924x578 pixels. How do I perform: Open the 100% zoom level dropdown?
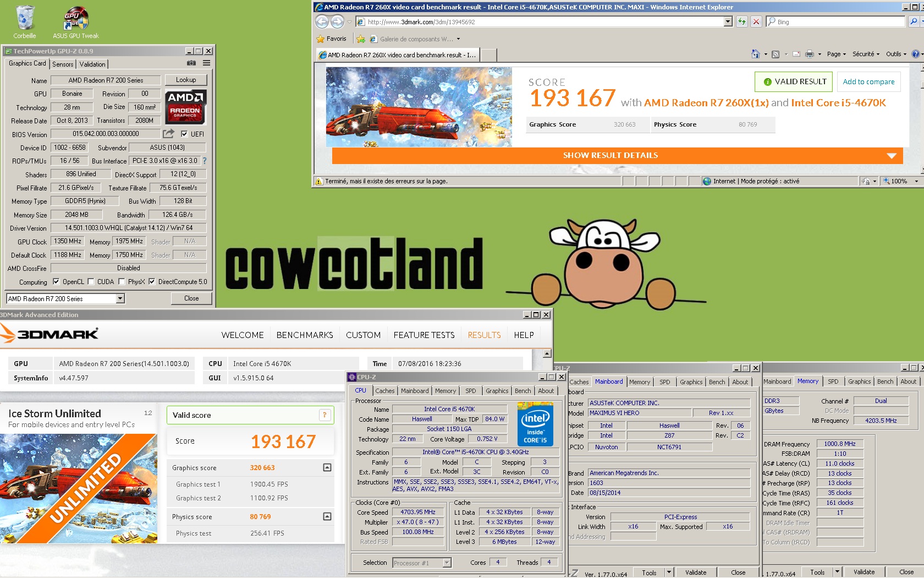click(x=916, y=181)
